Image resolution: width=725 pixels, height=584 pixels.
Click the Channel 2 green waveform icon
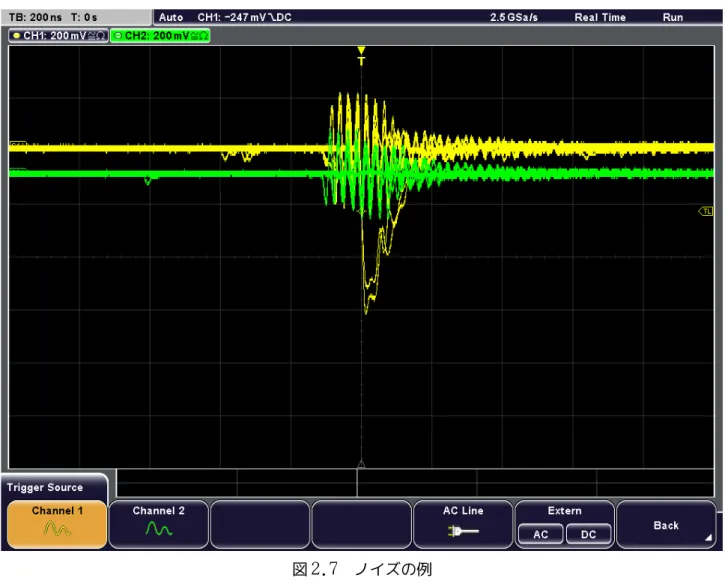pyautogui.click(x=159, y=529)
